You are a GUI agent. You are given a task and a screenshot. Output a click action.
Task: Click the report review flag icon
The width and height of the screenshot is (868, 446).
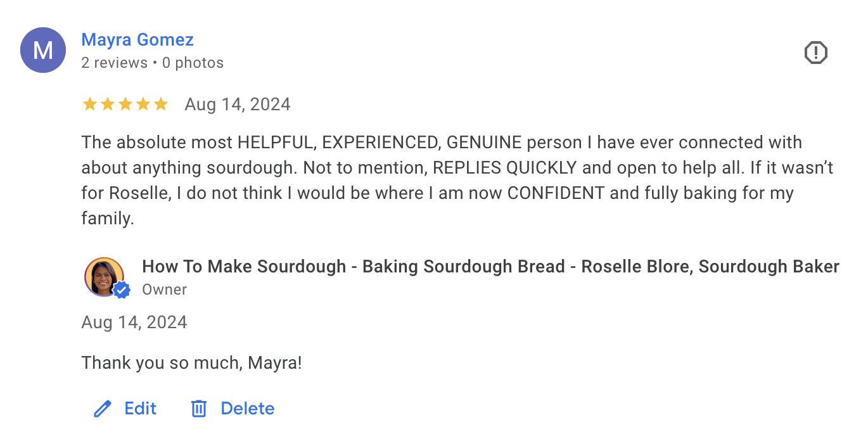coord(815,53)
